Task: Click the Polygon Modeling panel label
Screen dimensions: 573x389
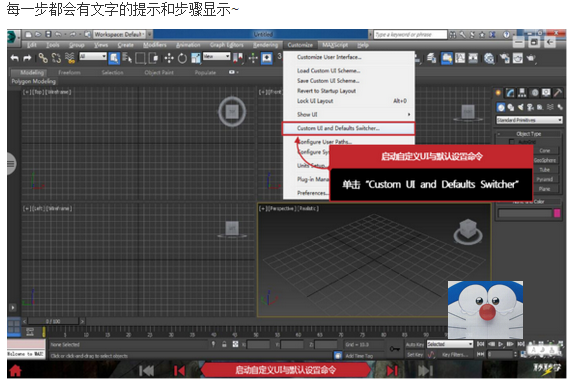Action: coord(34,82)
